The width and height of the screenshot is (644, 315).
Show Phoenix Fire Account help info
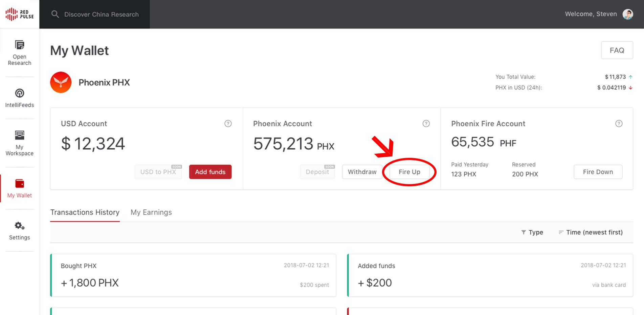[x=619, y=124]
